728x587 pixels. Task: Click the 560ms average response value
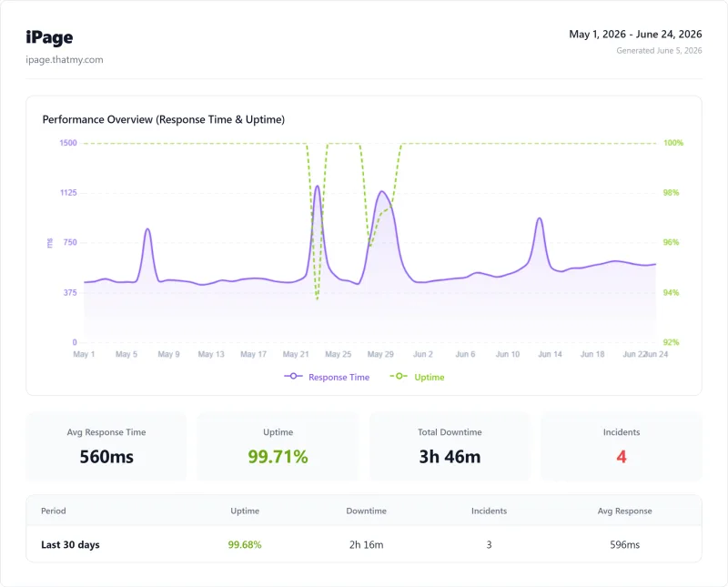[106, 457]
